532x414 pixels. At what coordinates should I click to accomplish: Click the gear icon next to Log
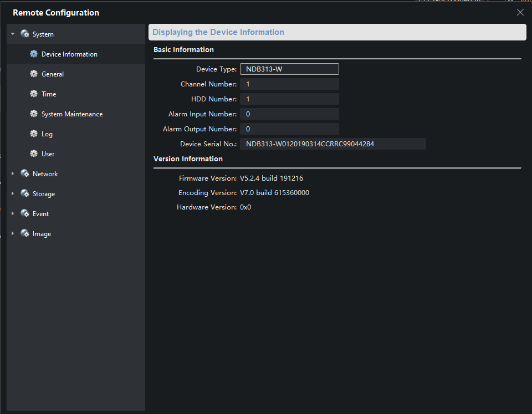click(x=34, y=134)
